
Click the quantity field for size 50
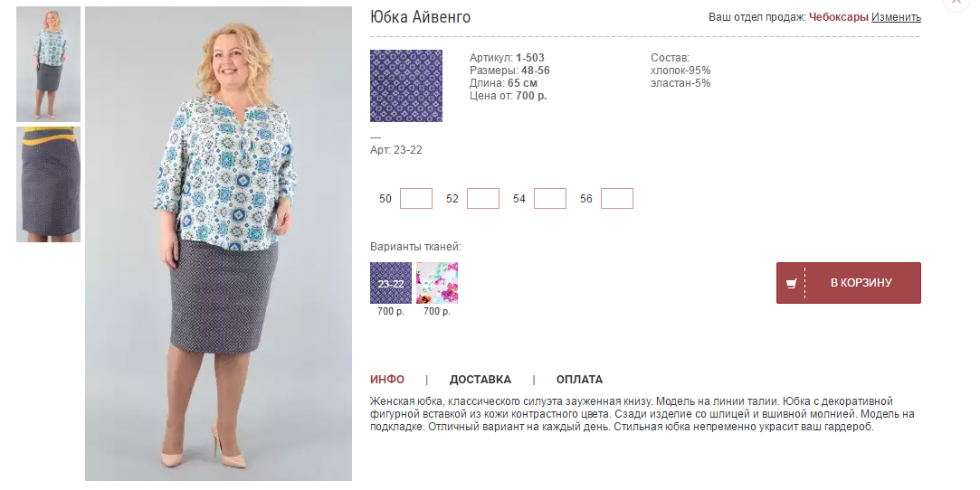click(x=415, y=199)
